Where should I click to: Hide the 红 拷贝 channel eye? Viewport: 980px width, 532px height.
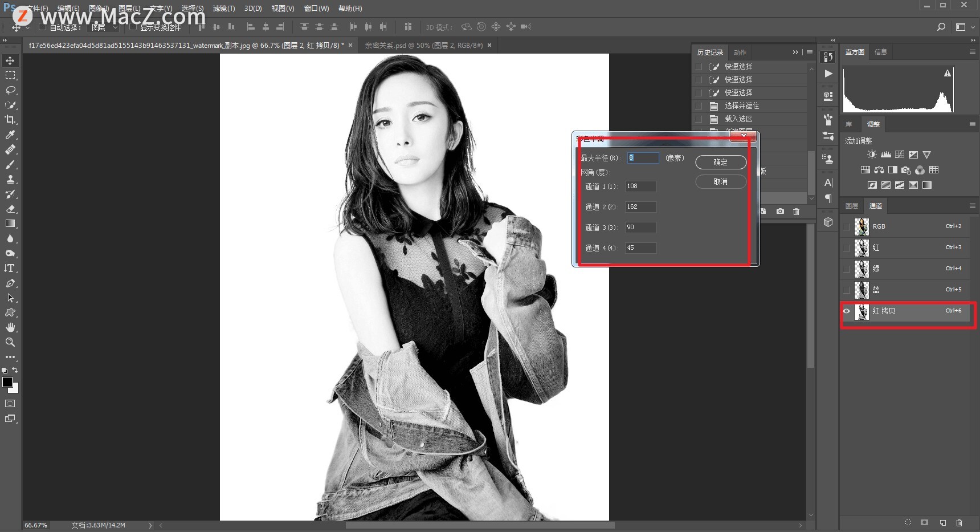point(847,311)
